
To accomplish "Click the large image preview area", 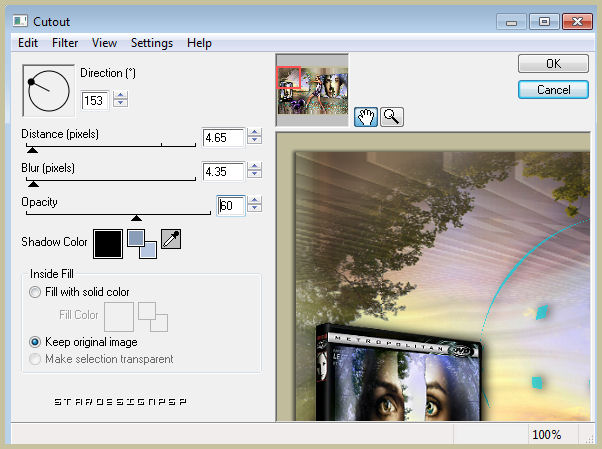I will click(433, 277).
